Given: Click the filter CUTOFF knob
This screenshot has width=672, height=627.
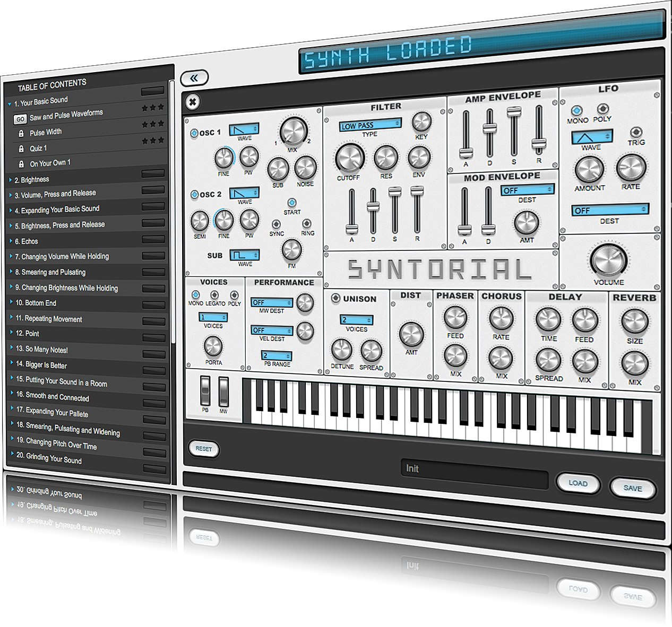Looking at the screenshot, I should pos(349,158).
